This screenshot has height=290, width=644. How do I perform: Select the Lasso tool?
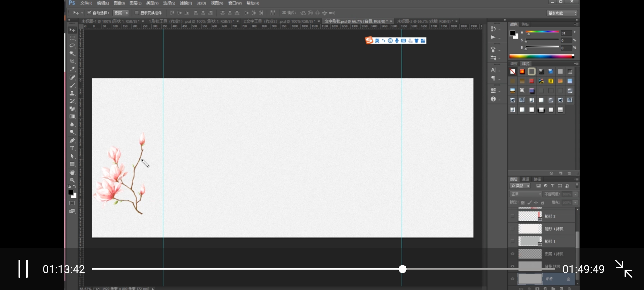pyautogui.click(x=72, y=46)
